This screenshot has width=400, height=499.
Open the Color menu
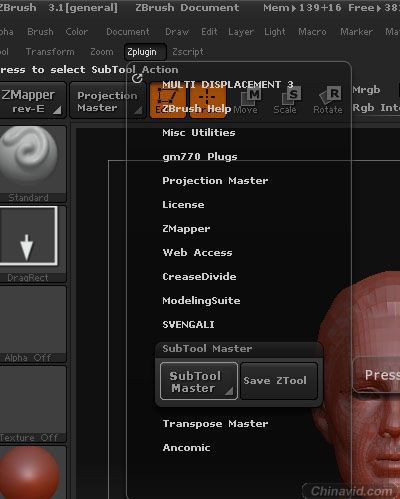pyautogui.click(x=77, y=32)
